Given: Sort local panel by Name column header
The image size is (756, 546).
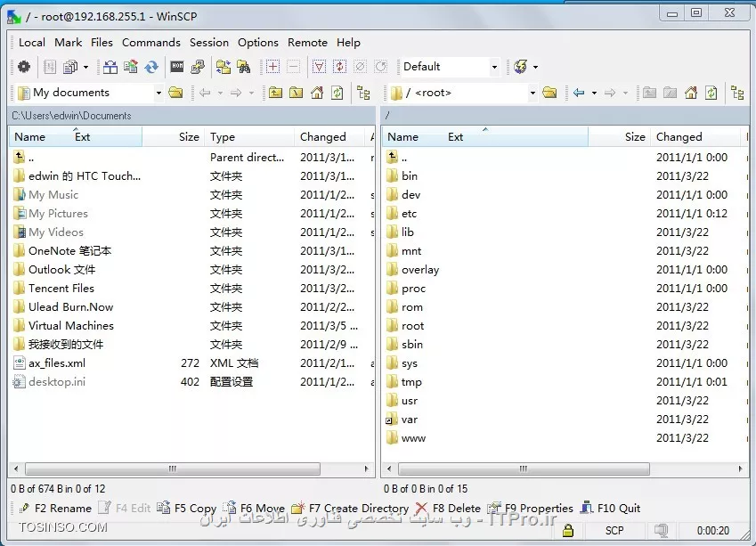Looking at the screenshot, I should coord(30,137).
